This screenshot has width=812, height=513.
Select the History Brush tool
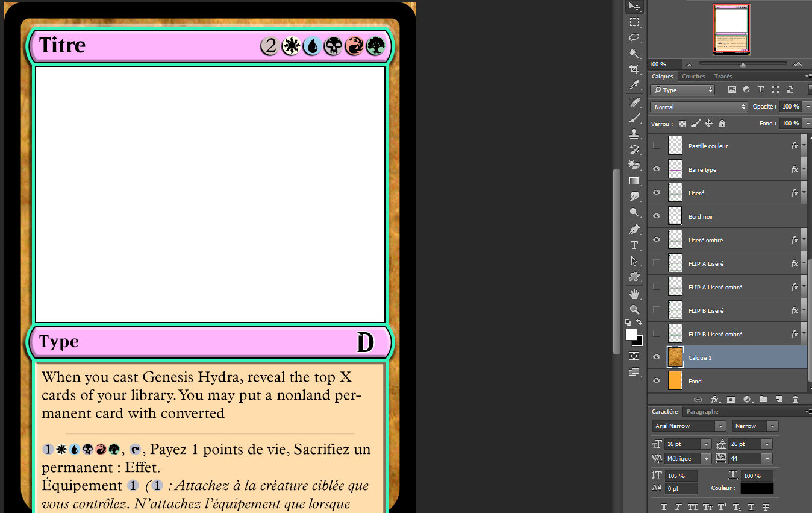click(634, 149)
